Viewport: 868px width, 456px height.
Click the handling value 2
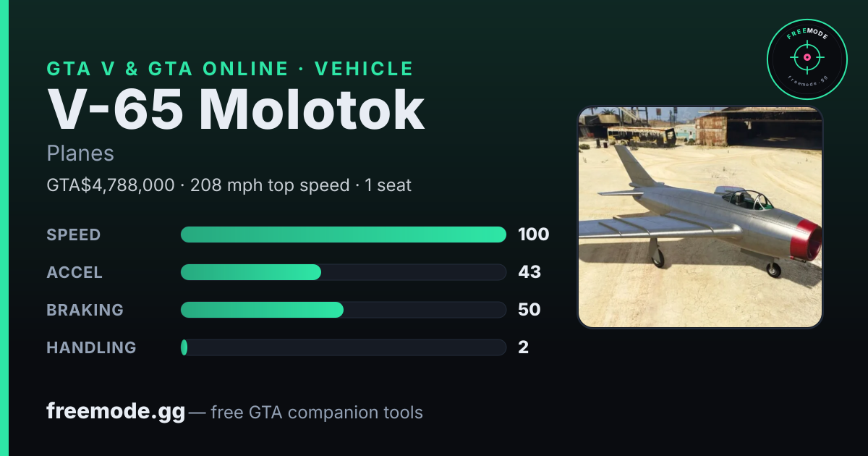point(524,347)
